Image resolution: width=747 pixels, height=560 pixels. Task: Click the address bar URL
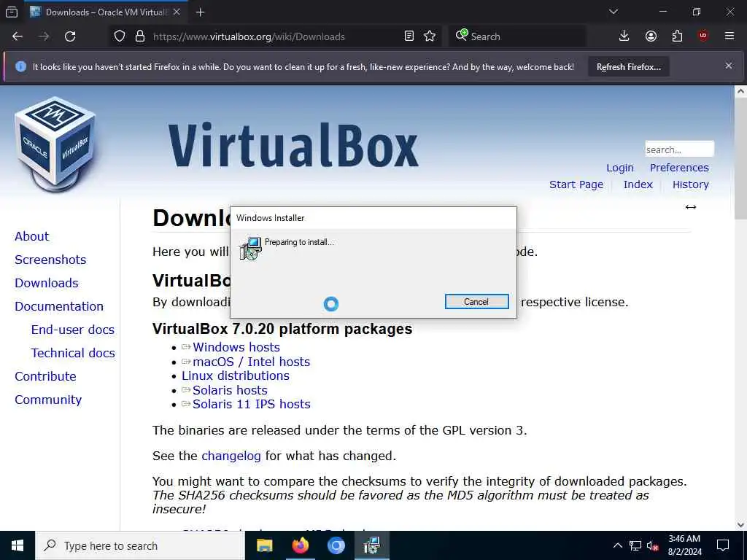tap(249, 36)
